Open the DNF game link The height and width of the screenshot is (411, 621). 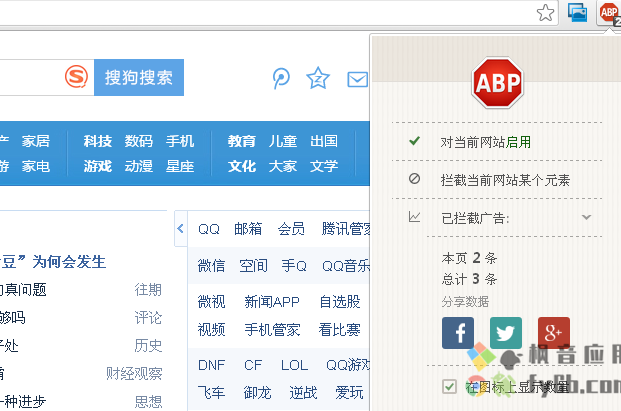[211, 365]
